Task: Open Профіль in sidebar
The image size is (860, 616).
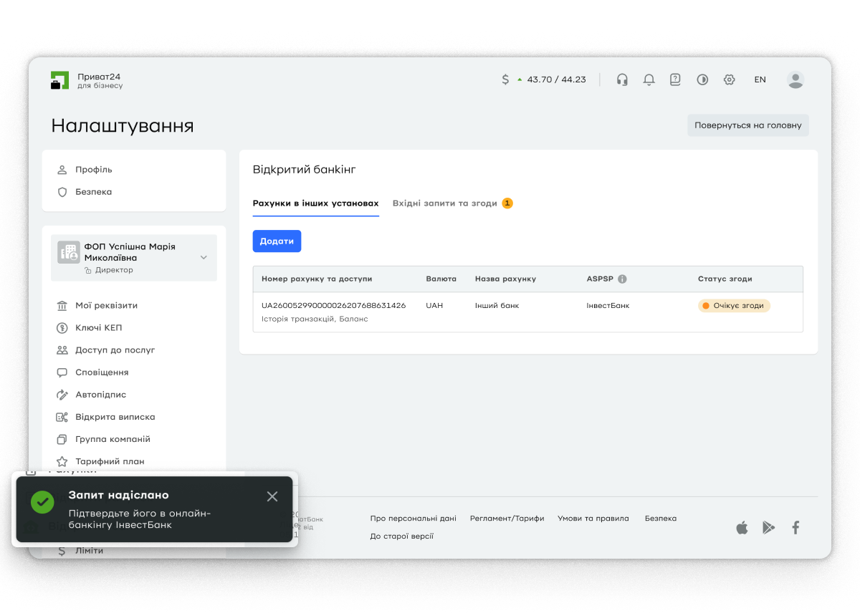Action: coord(93,170)
